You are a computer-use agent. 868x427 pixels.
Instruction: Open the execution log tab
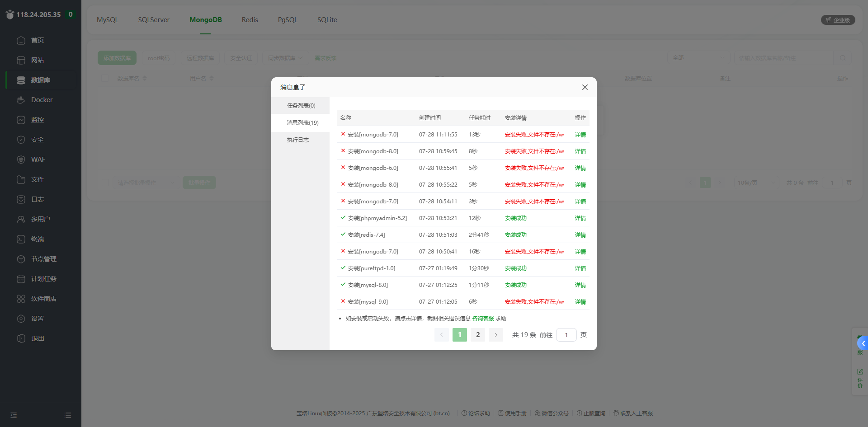coord(297,140)
